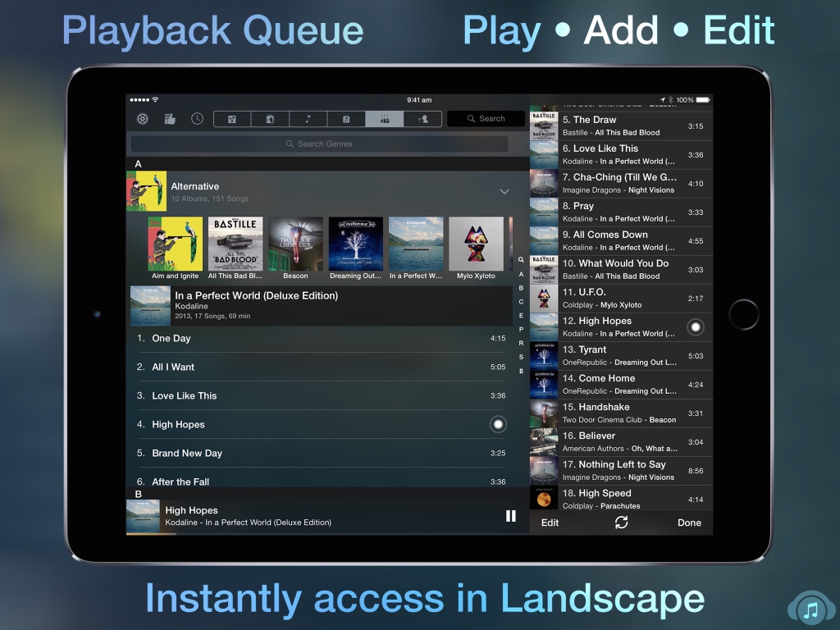Tap the Parachutes artwork on queue item 18
Image resolution: width=840 pixels, height=630 pixels.
coord(544,499)
